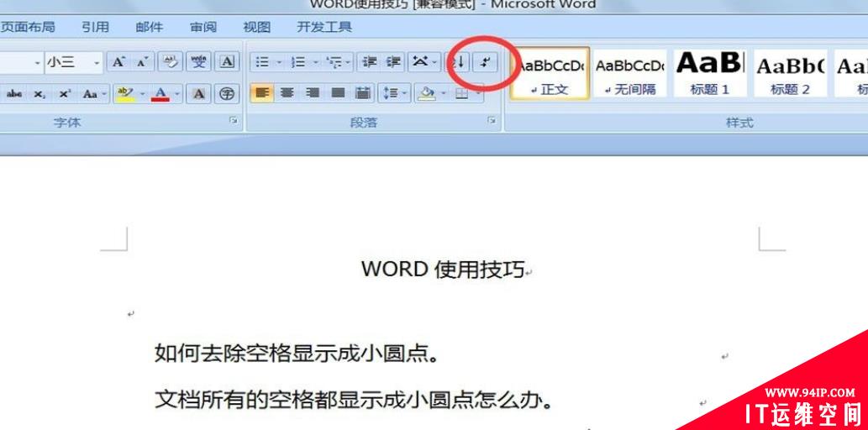Click the Grow Font button
The image size is (868, 430).
(118, 62)
